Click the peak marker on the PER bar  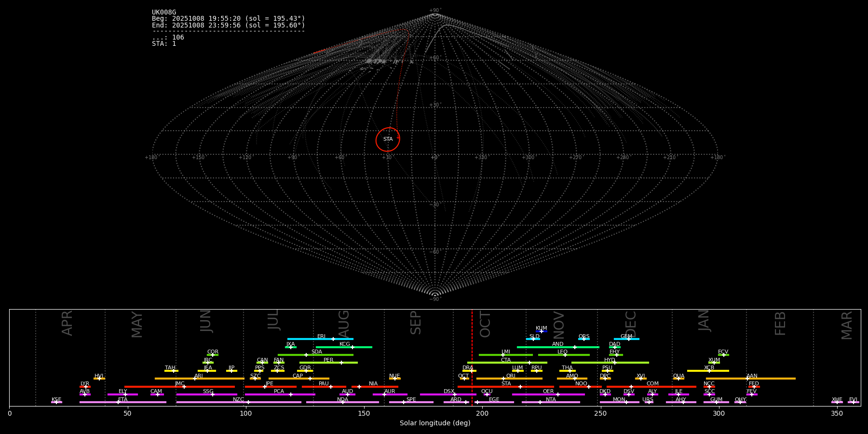(x=341, y=363)
